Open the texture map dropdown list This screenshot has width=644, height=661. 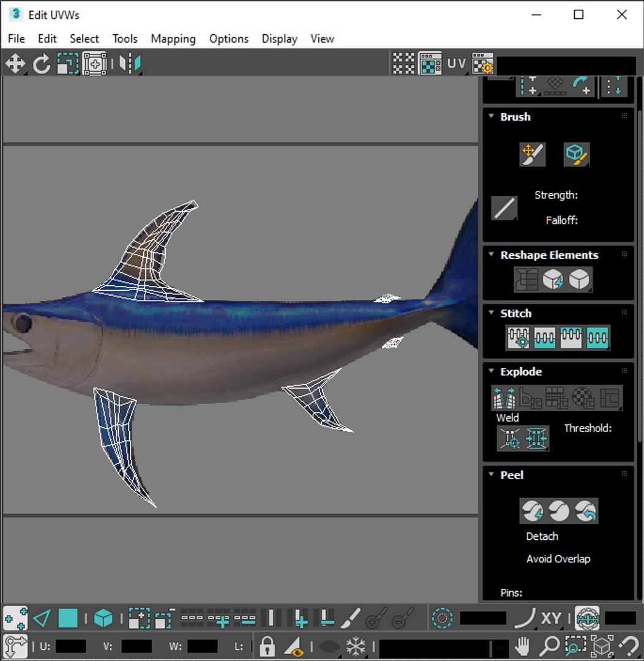click(567, 65)
